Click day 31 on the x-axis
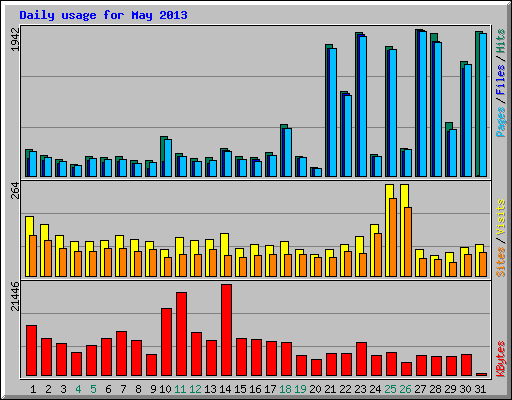The height and width of the screenshot is (400, 512). tap(480, 389)
